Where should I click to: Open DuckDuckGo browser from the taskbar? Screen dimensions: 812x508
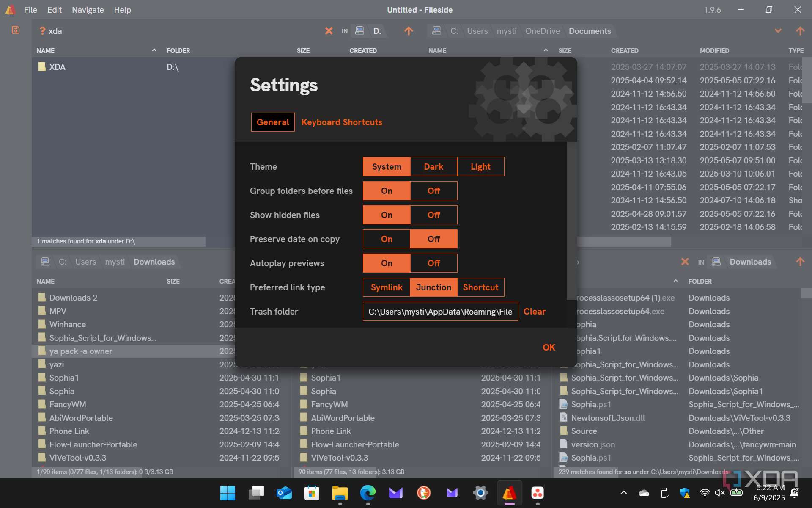click(424, 493)
